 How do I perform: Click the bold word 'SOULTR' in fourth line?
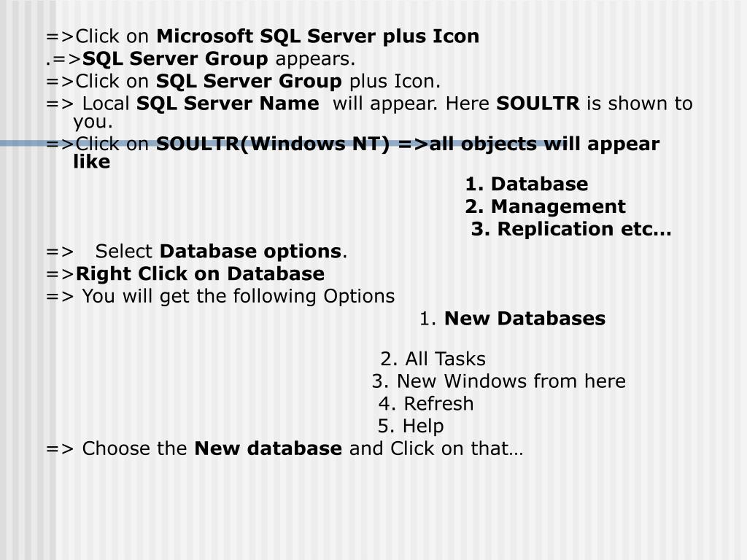pos(538,104)
